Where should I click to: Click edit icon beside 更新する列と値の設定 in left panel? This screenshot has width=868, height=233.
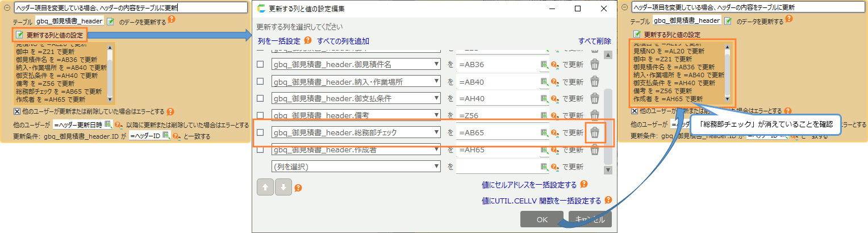[x=19, y=35]
